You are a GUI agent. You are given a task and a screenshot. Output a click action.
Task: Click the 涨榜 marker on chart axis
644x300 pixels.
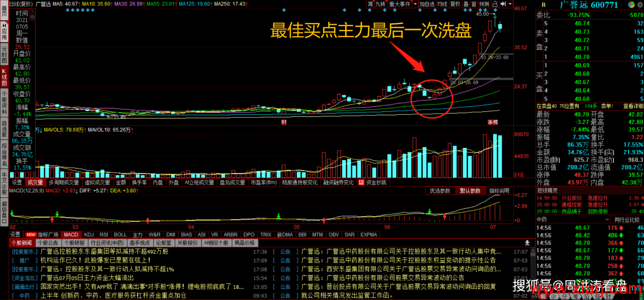pos(492,122)
